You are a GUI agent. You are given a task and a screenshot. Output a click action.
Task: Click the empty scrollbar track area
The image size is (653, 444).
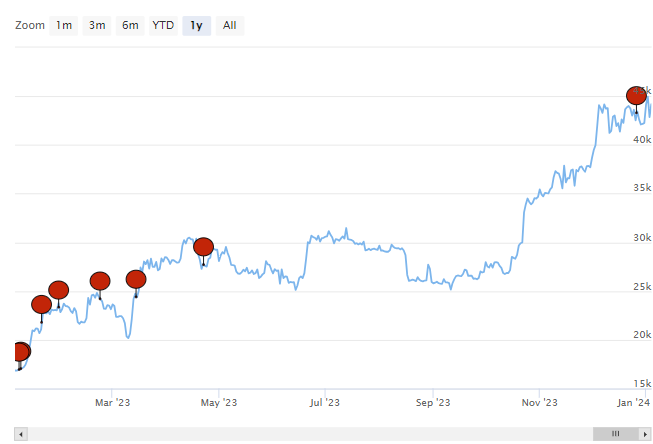tap(310, 434)
